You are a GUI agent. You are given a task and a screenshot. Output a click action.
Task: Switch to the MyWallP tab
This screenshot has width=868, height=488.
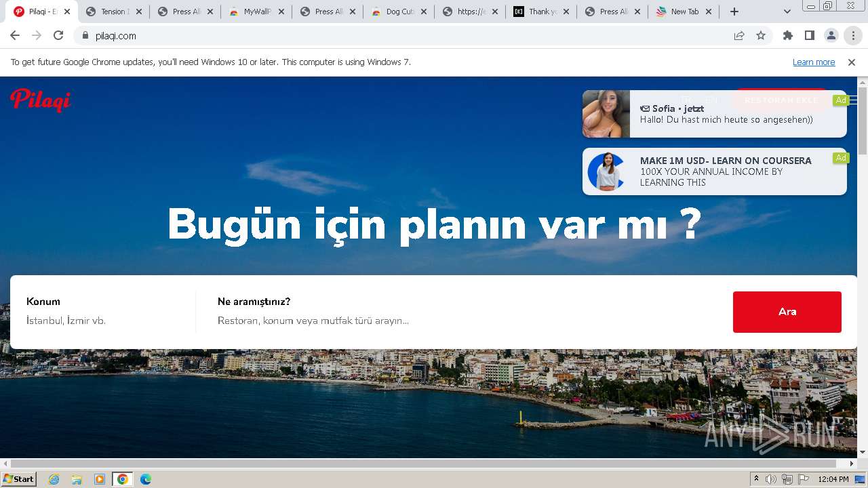256,12
